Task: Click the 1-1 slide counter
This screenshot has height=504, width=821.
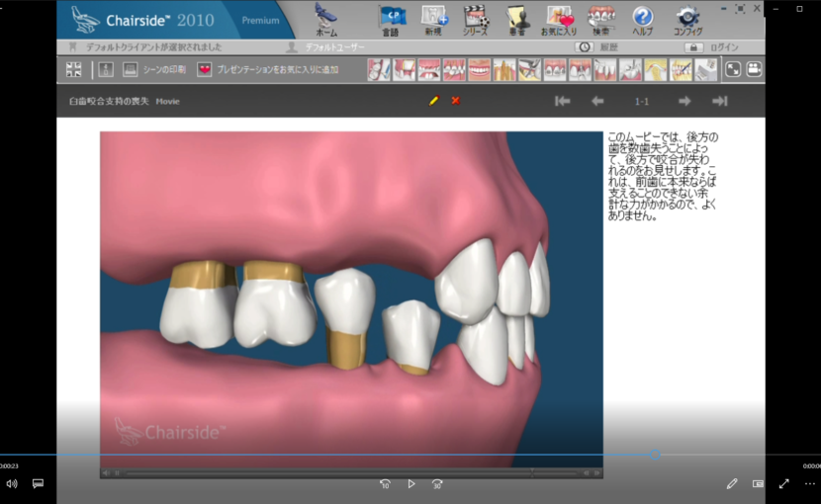Action: pyautogui.click(x=641, y=102)
